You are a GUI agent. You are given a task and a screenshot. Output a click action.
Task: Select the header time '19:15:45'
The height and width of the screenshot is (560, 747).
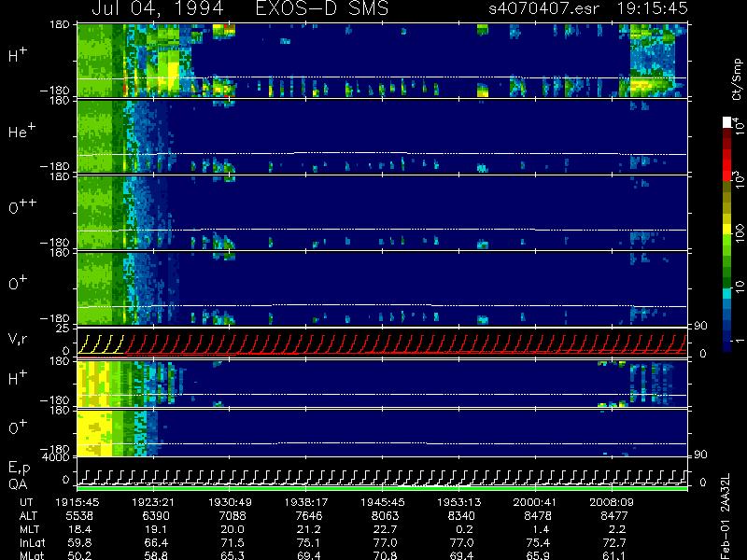point(652,8)
